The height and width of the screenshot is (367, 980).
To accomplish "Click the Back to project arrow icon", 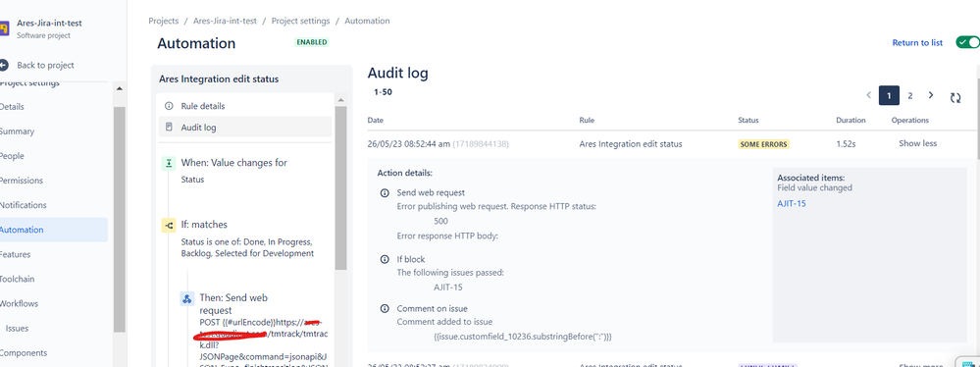I will (x=4, y=65).
